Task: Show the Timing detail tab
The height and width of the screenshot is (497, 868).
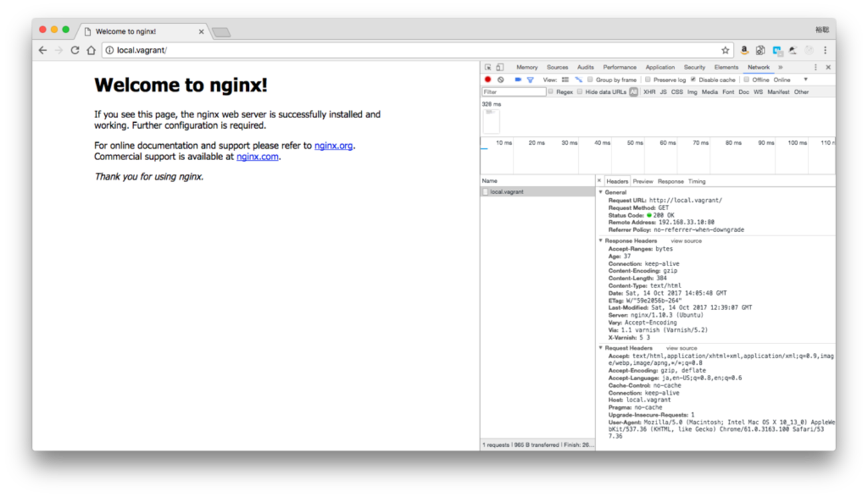Action: 696,181
